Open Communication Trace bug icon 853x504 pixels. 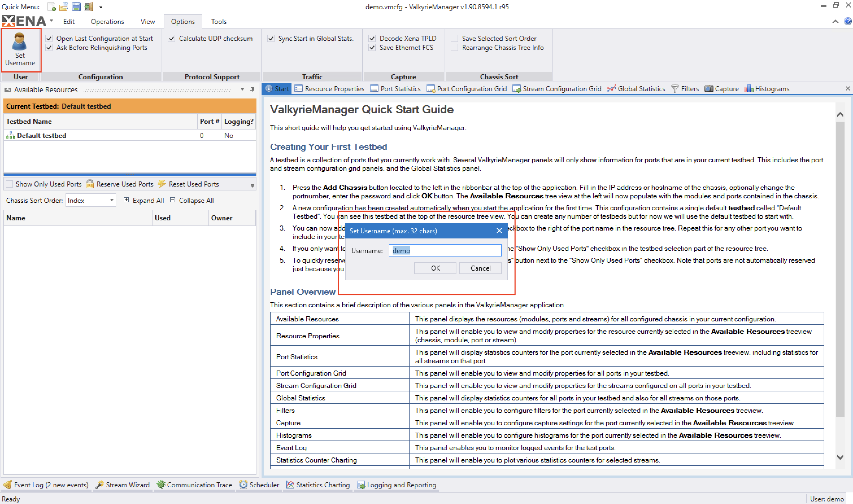pos(161,485)
